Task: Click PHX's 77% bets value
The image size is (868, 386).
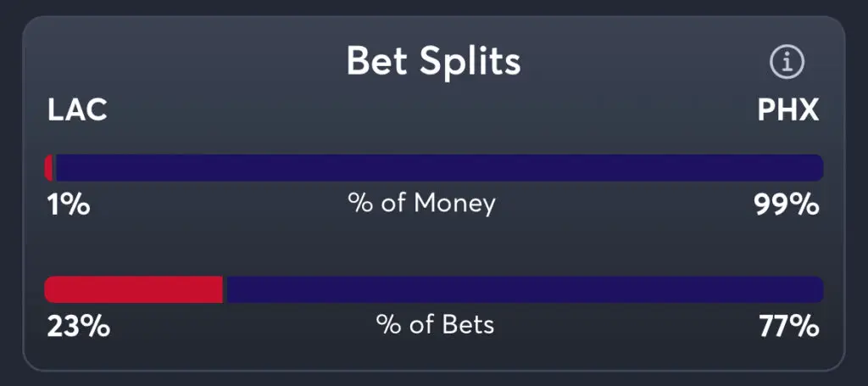Action: tap(788, 326)
